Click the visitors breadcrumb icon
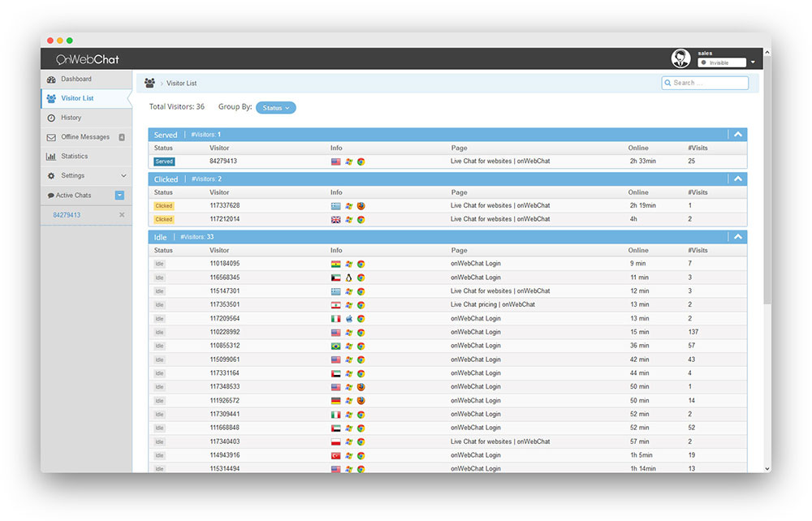Viewport: 812px width, 521px height. point(149,83)
